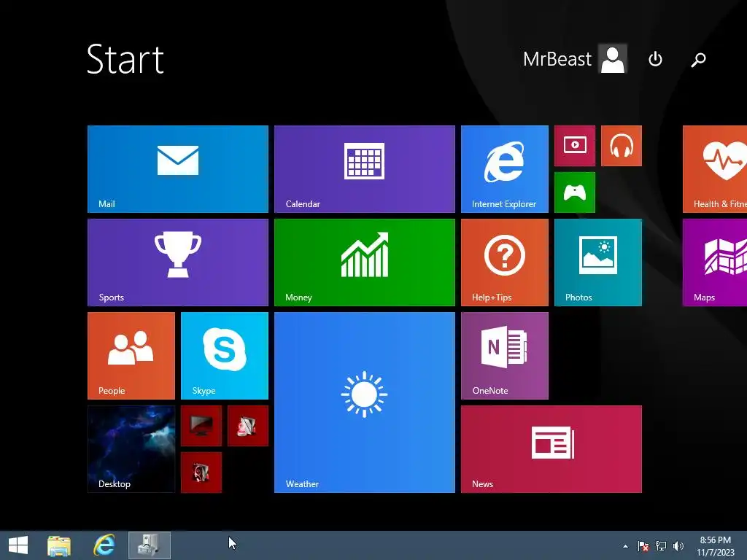Open Action Center flag icon in tray
Image resolution: width=747 pixels, height=560 pixels.
643,546
